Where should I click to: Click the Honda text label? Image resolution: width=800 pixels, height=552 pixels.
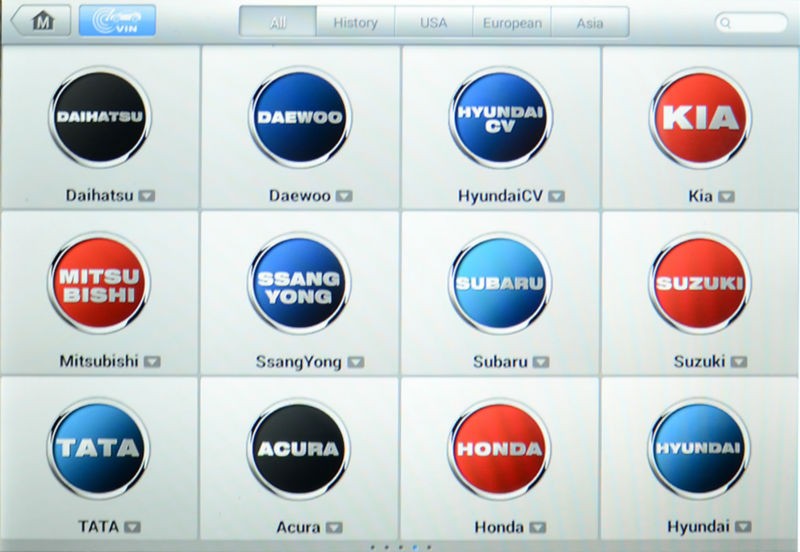point(499,526)
